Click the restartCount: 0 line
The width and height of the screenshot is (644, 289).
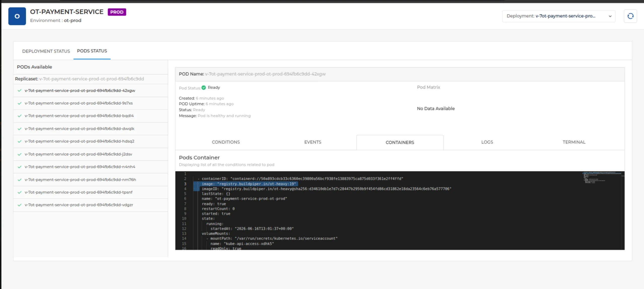point(218,209)
